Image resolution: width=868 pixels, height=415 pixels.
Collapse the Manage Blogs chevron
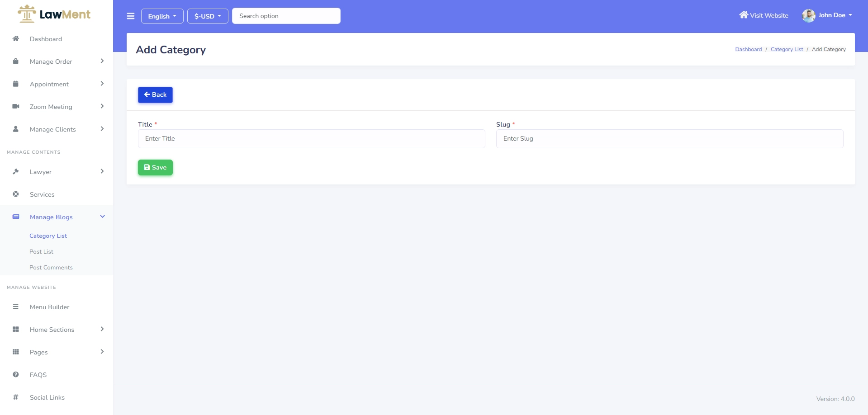pos(102,217)
